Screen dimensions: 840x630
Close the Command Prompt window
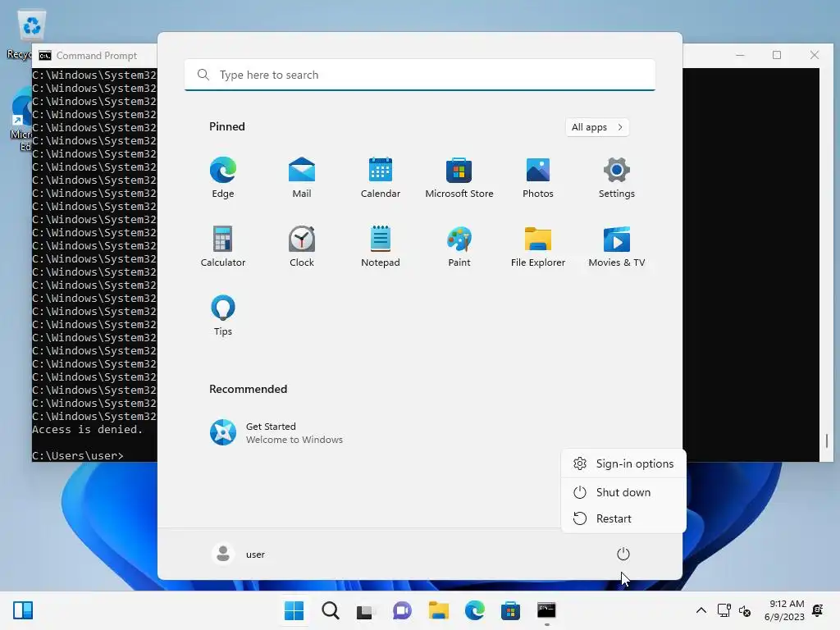coord(815,55)
